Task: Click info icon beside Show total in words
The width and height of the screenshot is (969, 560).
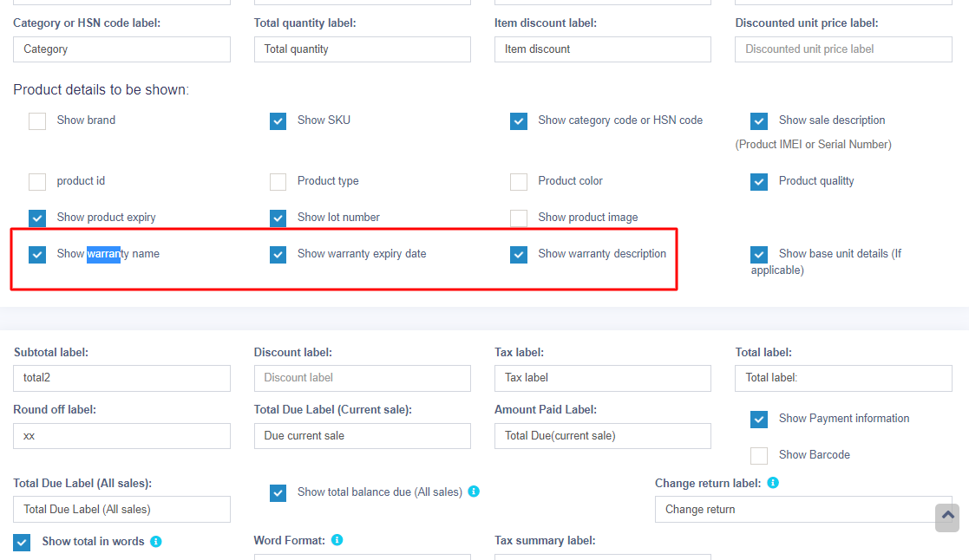Action: tap(156, 542)
